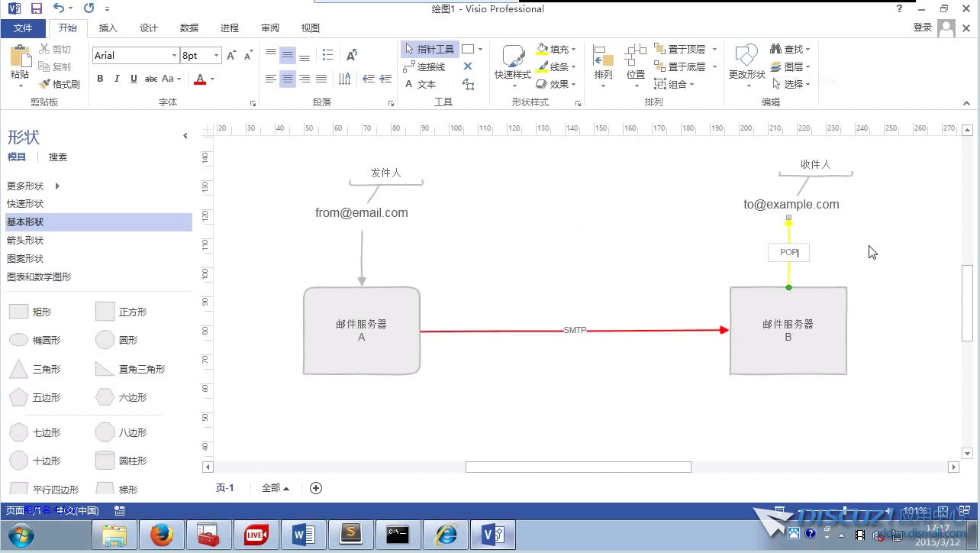Add a new page with plus icon
980x553 pixels.
pos(316,488)
